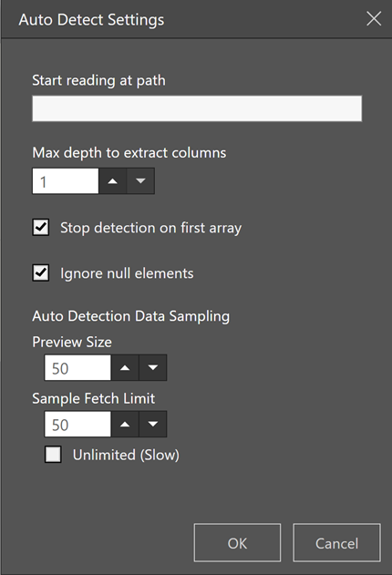Decrease Max depth to extract columns value

tap(140, 181)
